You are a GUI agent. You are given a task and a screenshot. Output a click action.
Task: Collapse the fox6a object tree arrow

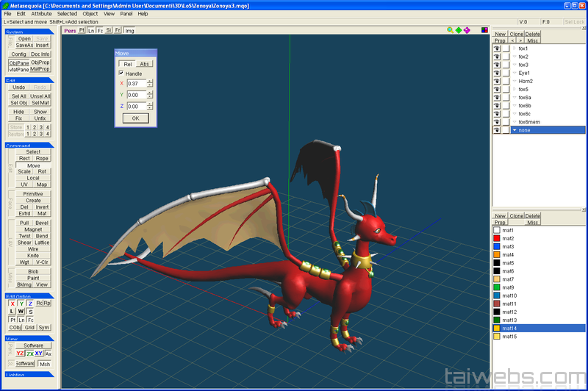pyautogui.click(x=514, y=97)
